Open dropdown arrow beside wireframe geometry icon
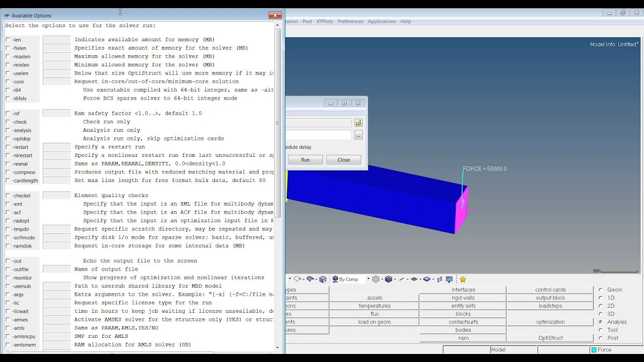The width and height of the screenshot is (644, 362). click(x=304, y=280)
